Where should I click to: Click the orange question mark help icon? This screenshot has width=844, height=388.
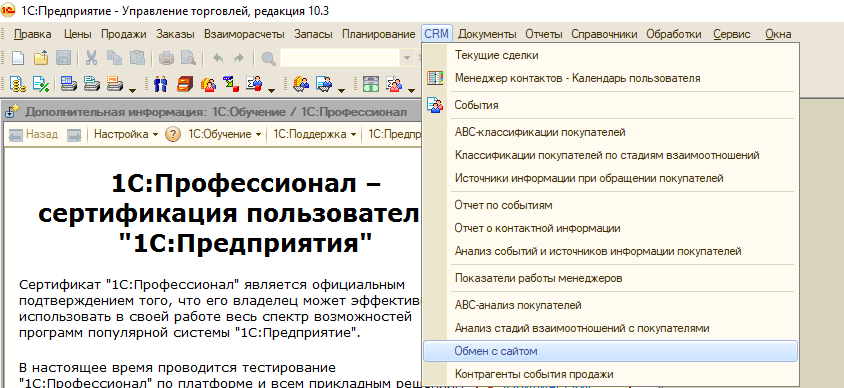[x=172, y=134]
